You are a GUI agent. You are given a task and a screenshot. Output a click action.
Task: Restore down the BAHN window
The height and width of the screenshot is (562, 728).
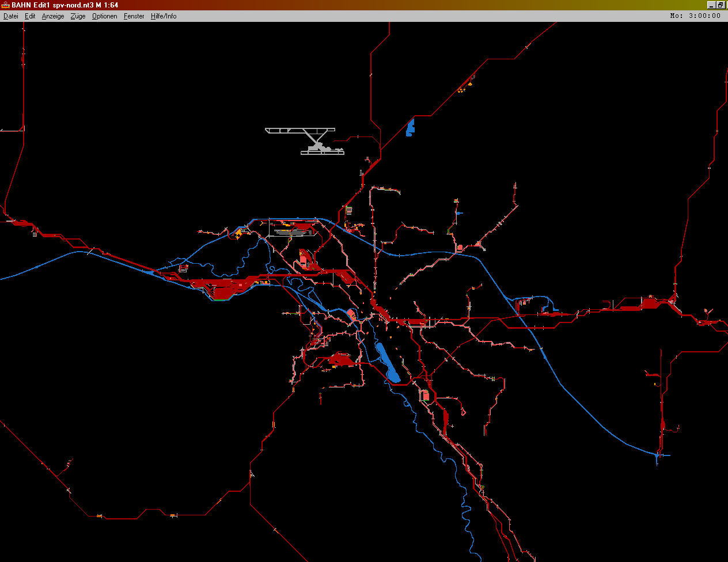coord(720,5)
